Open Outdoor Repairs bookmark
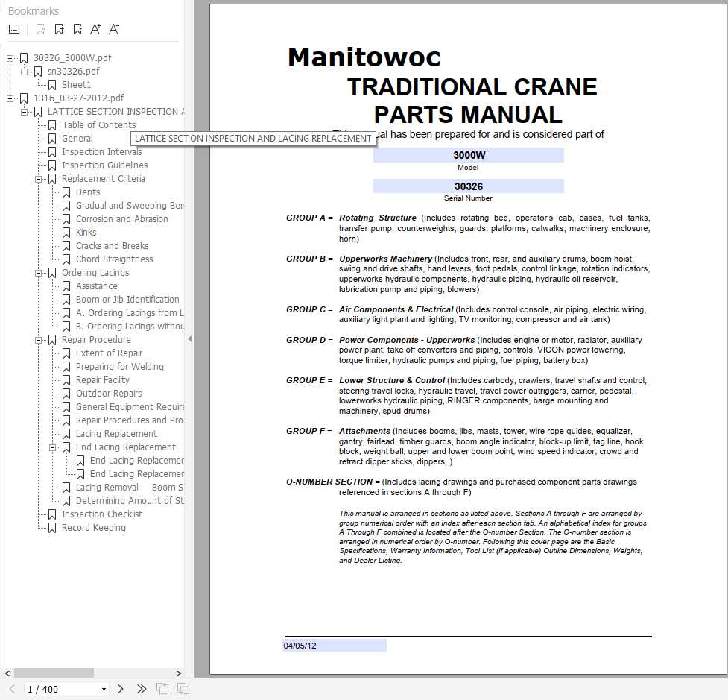 109,394
